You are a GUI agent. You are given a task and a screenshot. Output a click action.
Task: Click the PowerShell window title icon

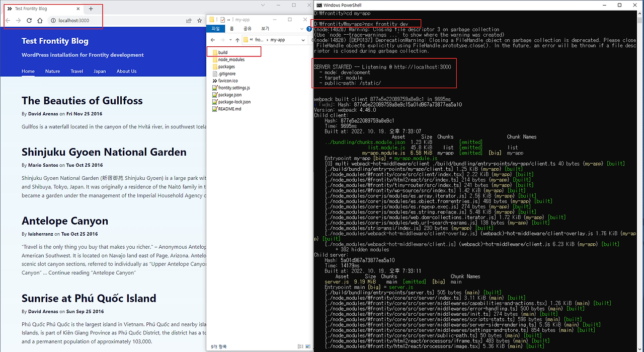click(x=319, y=5)
